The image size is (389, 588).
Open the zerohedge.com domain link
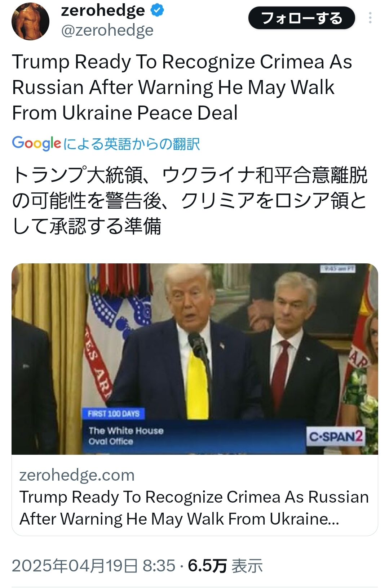[77, 475]
